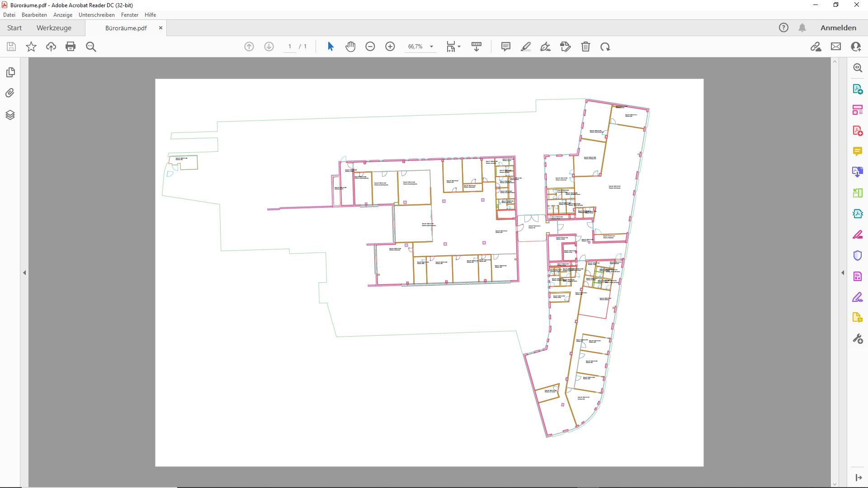
Task: Open the 66,7% zoom level dropdown
Action: coord(431,47)
